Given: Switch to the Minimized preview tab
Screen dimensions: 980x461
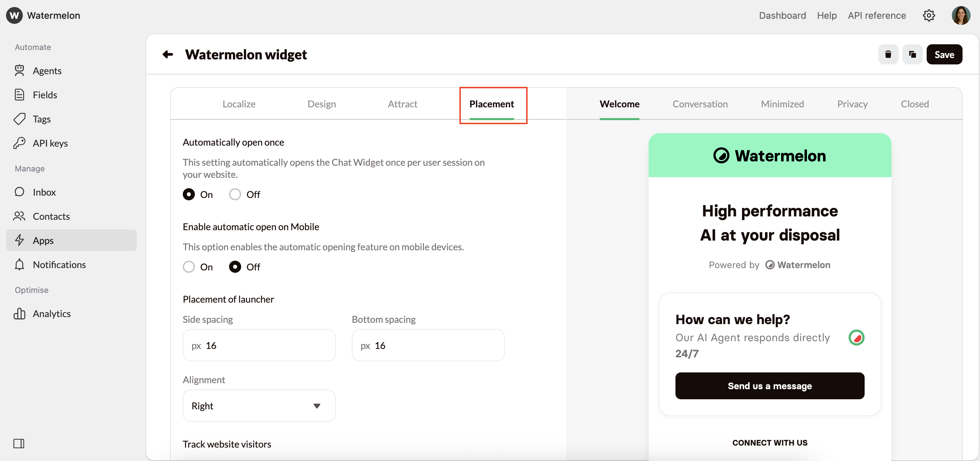Looking at the screenshot, I should tap(782, 104).
